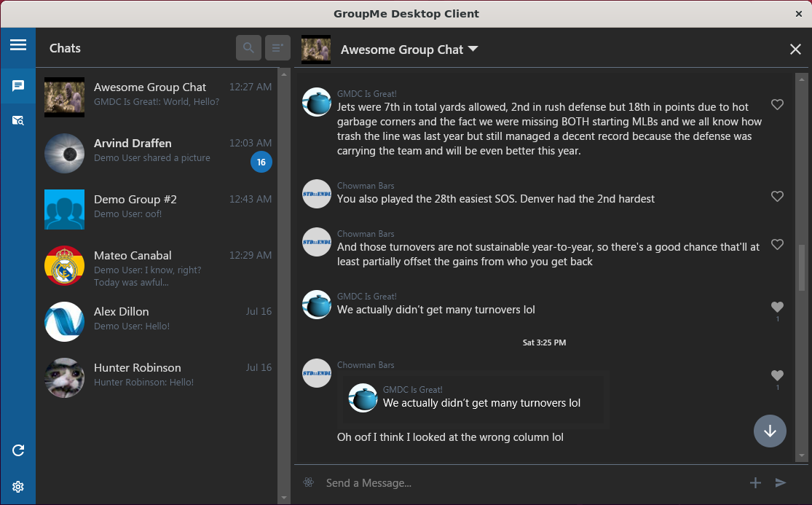This screenshot has width=812, height=505.
Task: Click the refresh icon in sidebar
Action: coord(18,450)
